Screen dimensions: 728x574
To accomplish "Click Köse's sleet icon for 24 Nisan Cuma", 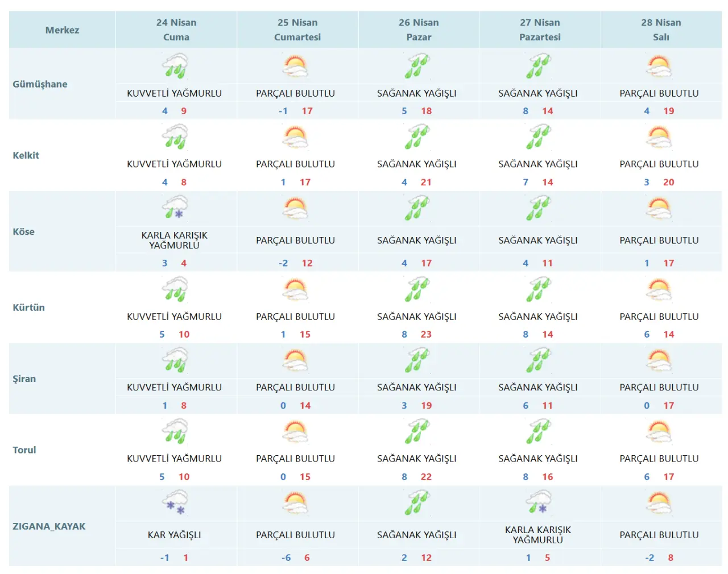I will pos(175,207).
